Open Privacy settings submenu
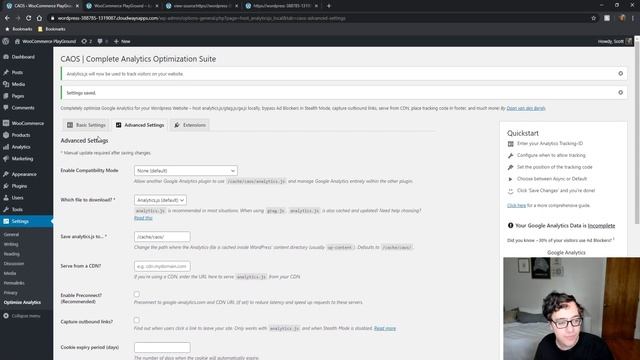 tap(11, 293)
